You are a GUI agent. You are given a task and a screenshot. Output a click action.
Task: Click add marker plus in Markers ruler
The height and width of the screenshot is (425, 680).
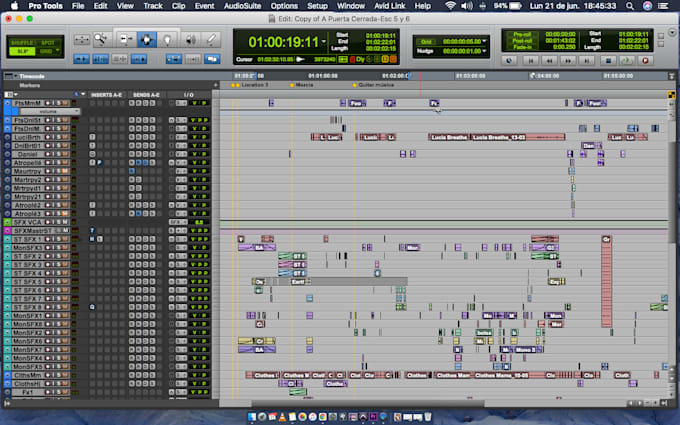(x=216, y=85)
